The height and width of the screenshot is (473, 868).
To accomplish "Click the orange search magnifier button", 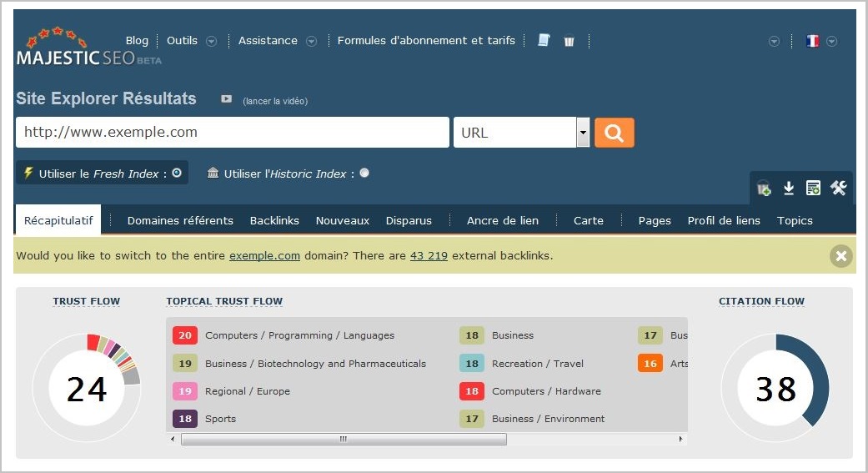I will (614, 133).
